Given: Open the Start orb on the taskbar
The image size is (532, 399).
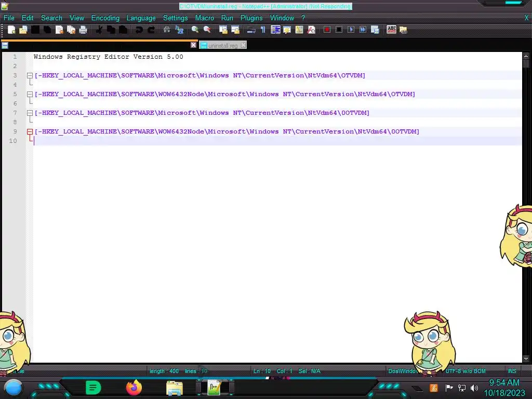Looking at the screenshot, I should click(x=14, y=388).
